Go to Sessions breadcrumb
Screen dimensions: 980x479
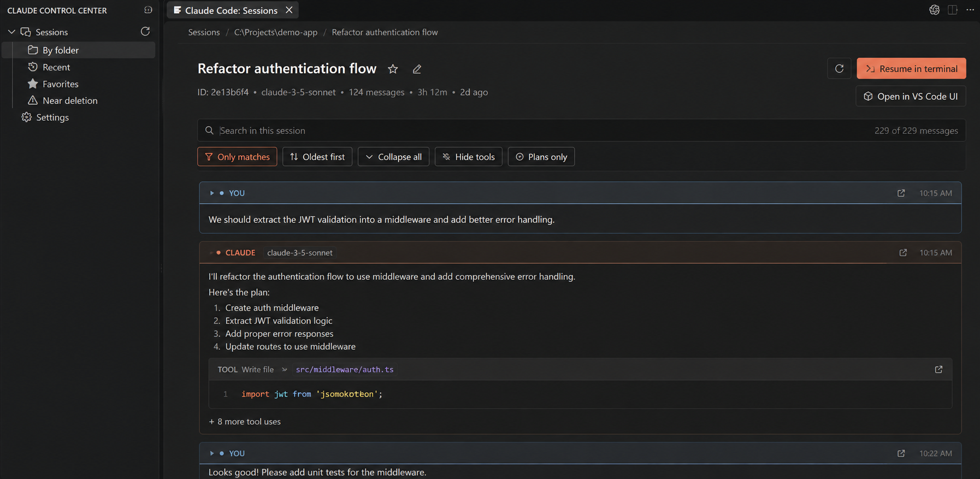(x=204, y=32)
